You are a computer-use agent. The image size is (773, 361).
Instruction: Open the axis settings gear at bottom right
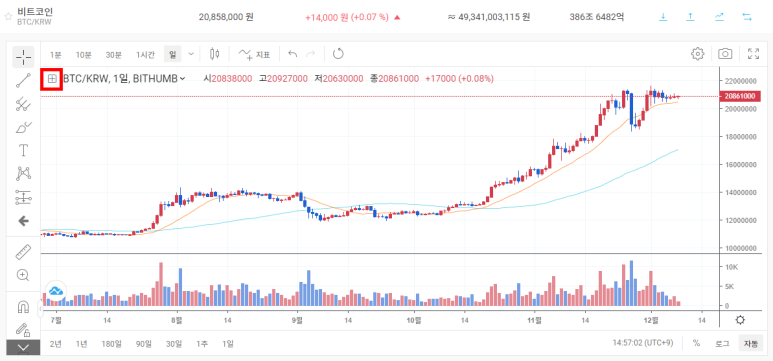(x=740, y=320)
